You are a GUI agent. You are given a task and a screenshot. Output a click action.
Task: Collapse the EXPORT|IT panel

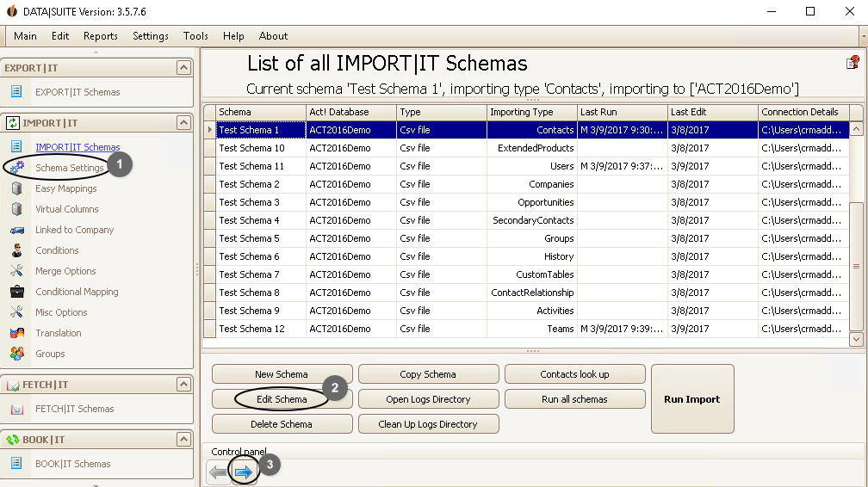[x=183, y=67]
